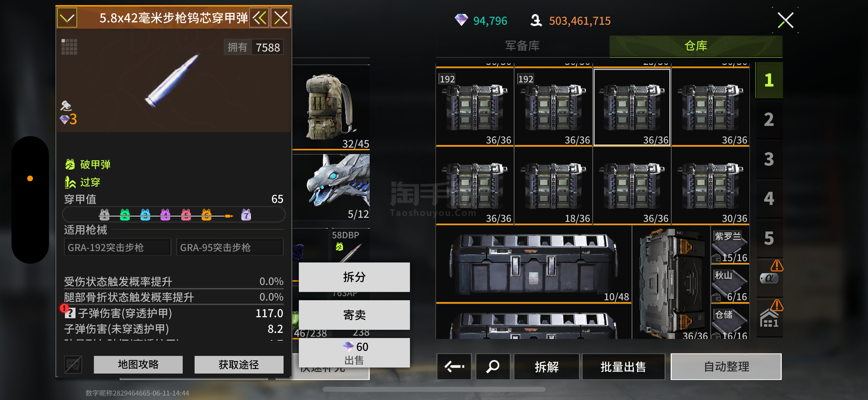Select warehouse page 3
868x400 pixels.
(x=769, y=159)
